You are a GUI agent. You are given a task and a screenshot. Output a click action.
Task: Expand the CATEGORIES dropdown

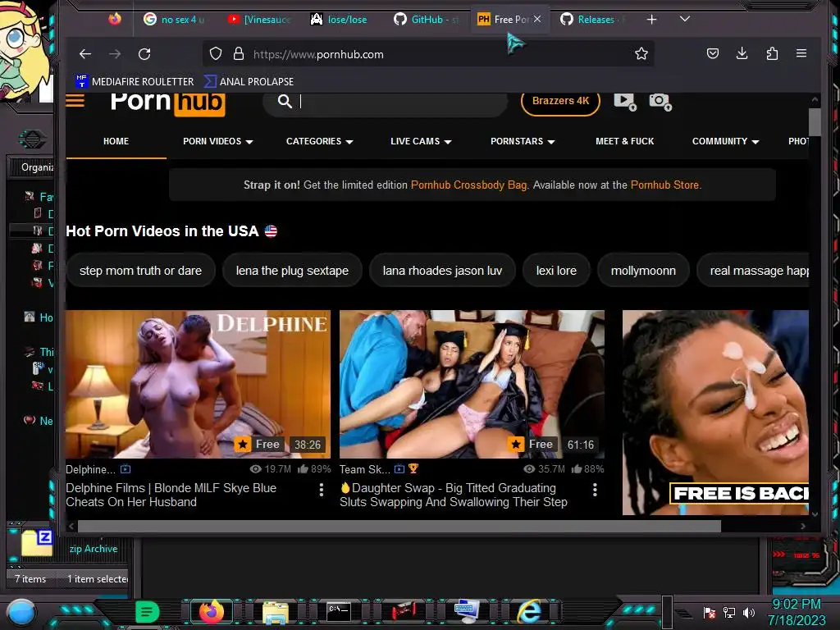click(x=319, y=141)
